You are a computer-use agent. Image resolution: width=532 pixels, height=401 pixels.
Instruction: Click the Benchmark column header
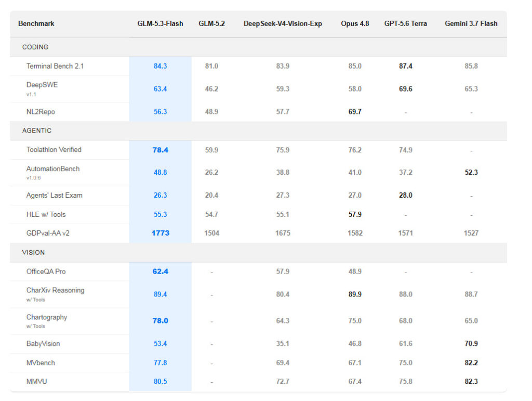pos(36,24)
